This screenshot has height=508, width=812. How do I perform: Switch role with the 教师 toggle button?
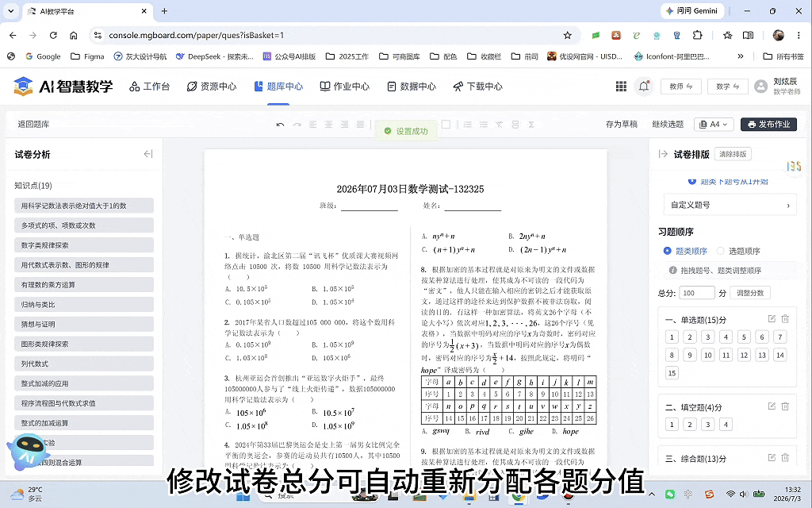pos(681,87)
